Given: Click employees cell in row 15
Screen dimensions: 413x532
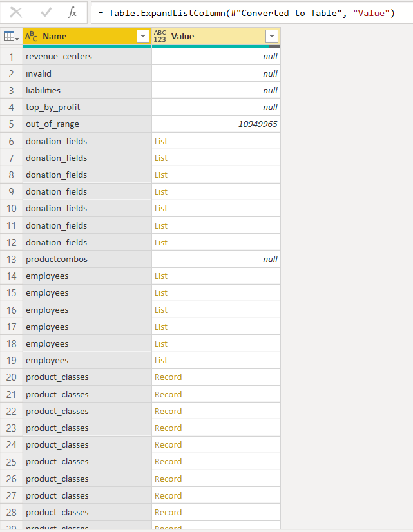Looking at the screenshot, I should coord(87,293).
